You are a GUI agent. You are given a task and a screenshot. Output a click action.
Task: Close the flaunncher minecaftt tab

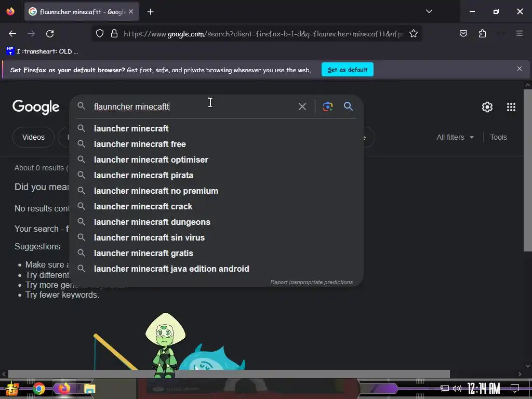pos(131,11)
